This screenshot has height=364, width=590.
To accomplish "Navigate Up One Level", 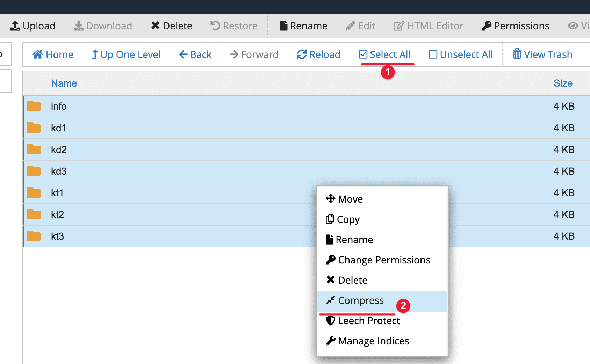I will tap(126, 54).
